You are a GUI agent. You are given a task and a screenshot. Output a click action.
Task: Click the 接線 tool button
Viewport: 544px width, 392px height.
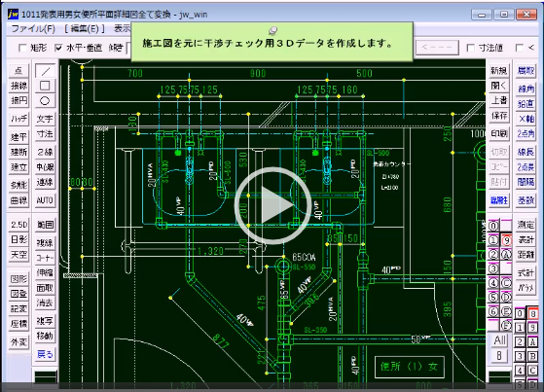(18, 86)
